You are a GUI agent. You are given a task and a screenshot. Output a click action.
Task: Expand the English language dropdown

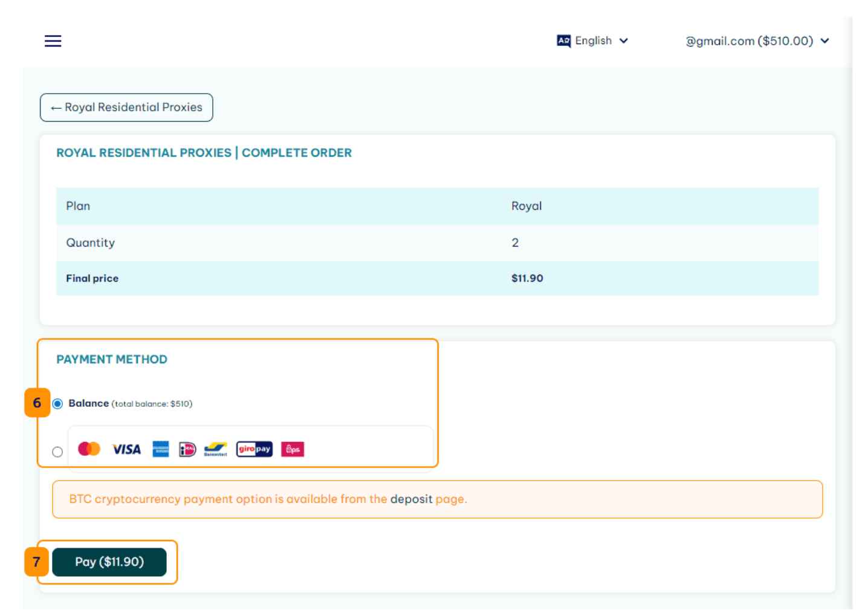point(593,41)
